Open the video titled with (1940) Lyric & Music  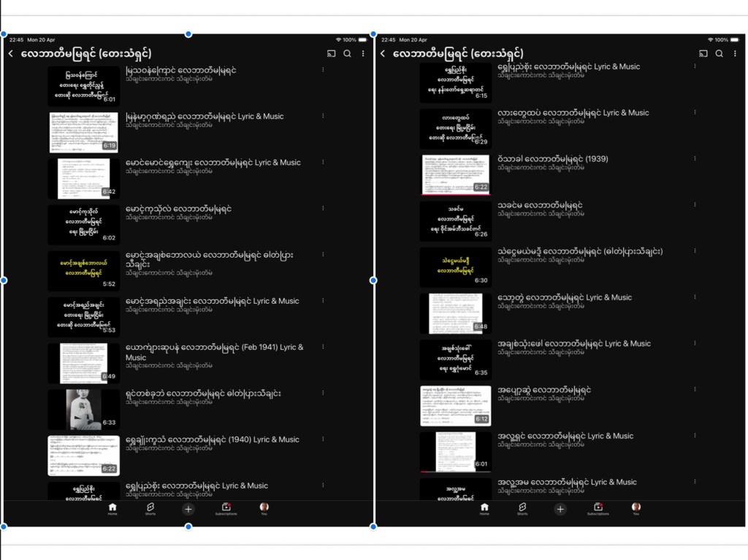[213, 440]
